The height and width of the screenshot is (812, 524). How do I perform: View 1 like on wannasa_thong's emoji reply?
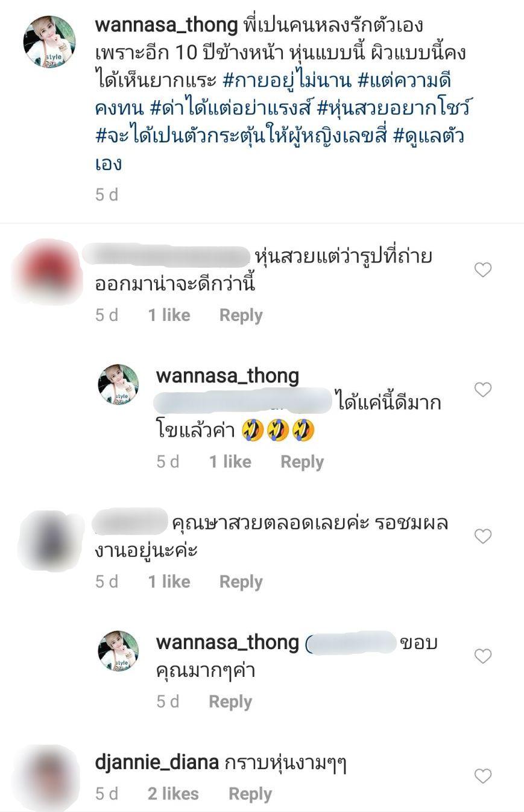pos(230,462)
